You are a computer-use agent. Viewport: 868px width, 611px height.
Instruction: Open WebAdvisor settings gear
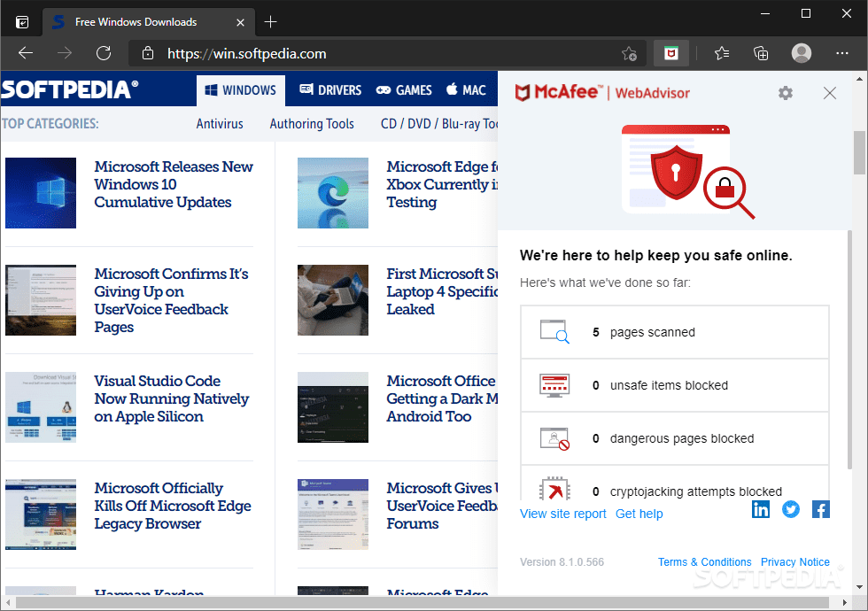785,93
